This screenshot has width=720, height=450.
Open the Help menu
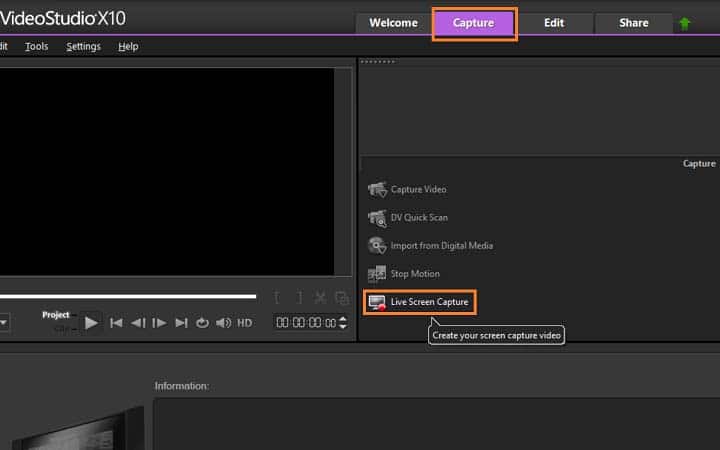128,46
